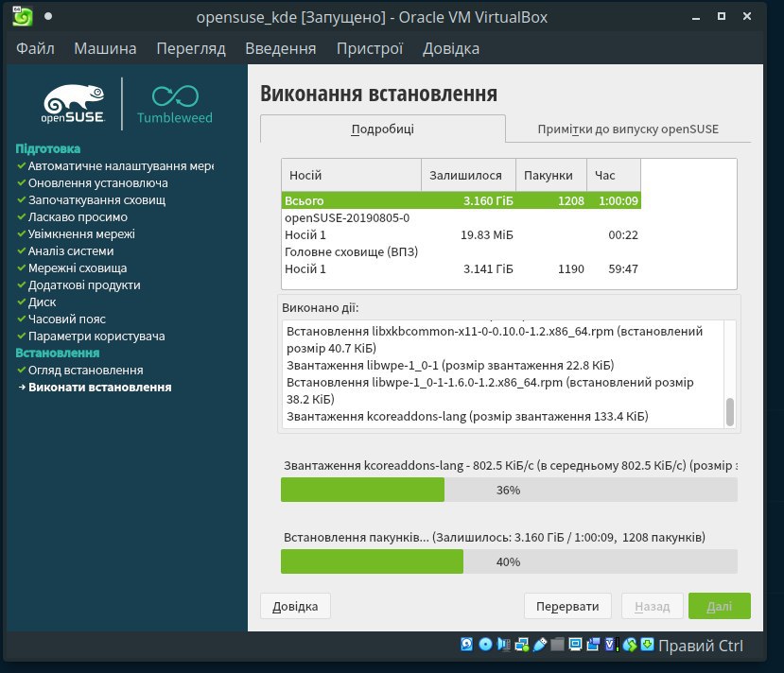Click the Звантаження libwpe-1_0-1 log line
Image resolution: width=784 pixels, height=673 pixels.
(x=450, y=365)
